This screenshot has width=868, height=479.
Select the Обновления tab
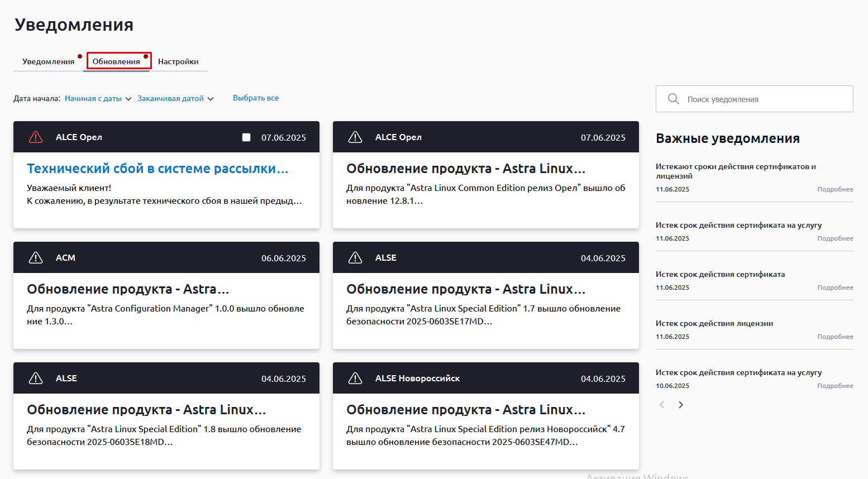coord(116,61)
